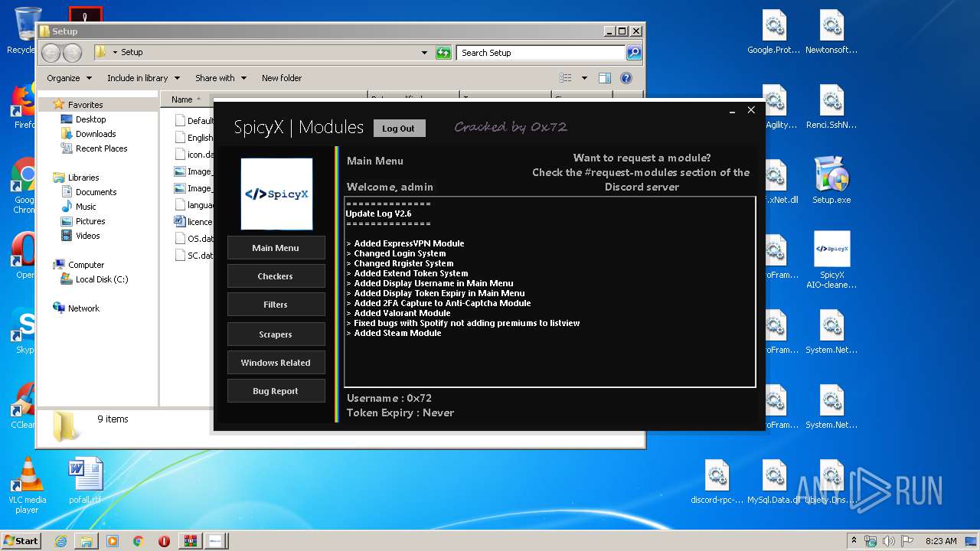Select Music library
Viewport: 980px width, 551px height.
(86, 207)
